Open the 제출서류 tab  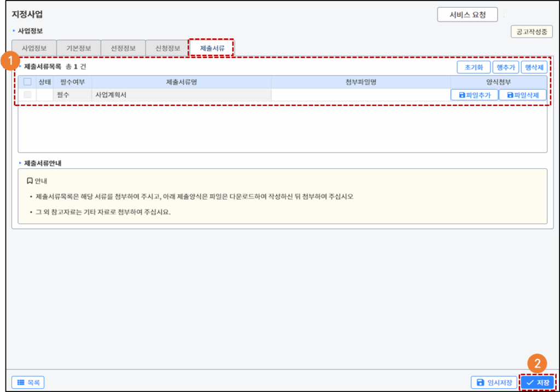coord(212,48)
